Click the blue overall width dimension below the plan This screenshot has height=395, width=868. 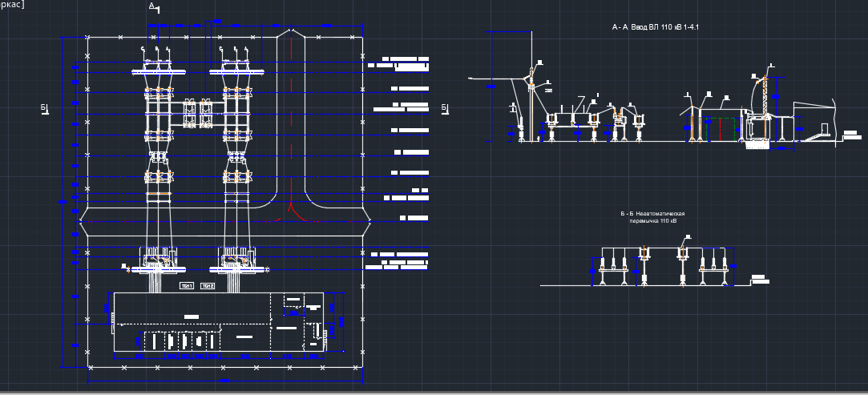point(224,382)
